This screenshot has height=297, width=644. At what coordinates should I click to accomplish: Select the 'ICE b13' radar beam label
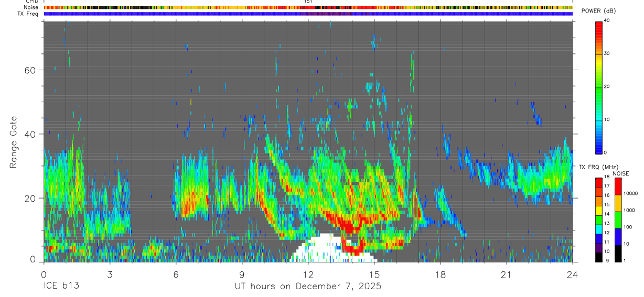pos(61,287)
